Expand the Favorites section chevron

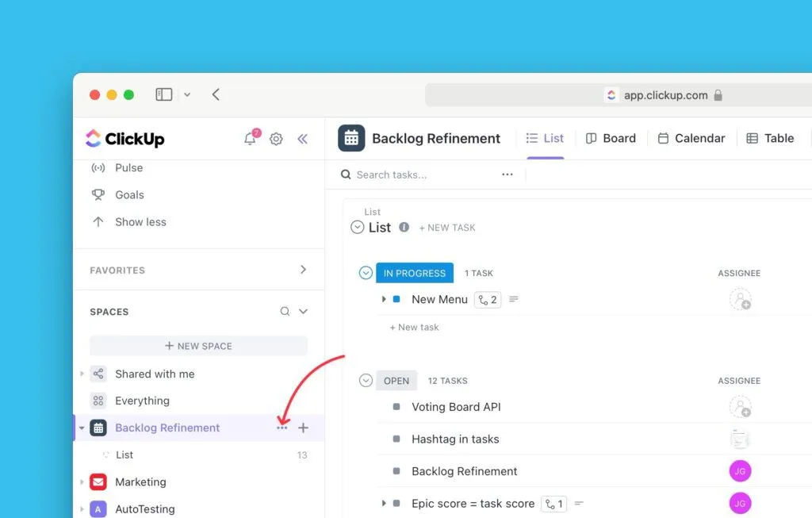click(303, 270)
